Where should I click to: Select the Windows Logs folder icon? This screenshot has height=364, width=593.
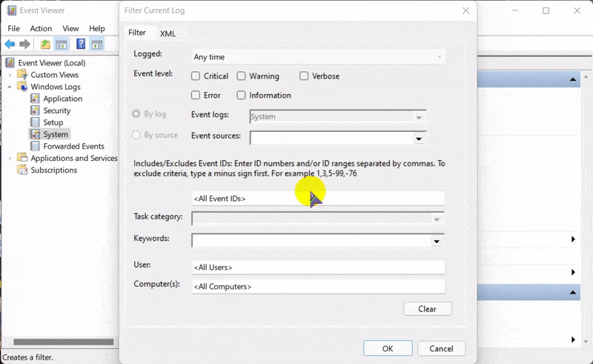22,86
